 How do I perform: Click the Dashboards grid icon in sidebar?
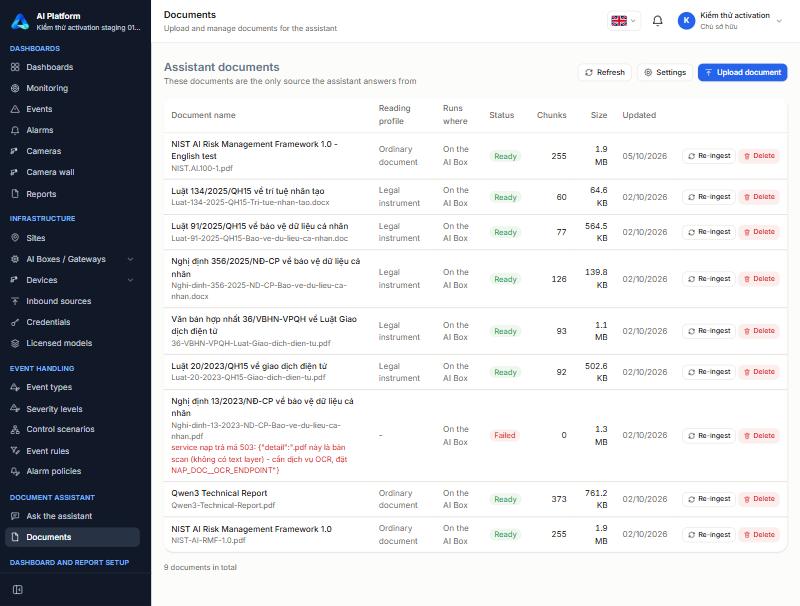pyautogui.click(x=15, y=67)
